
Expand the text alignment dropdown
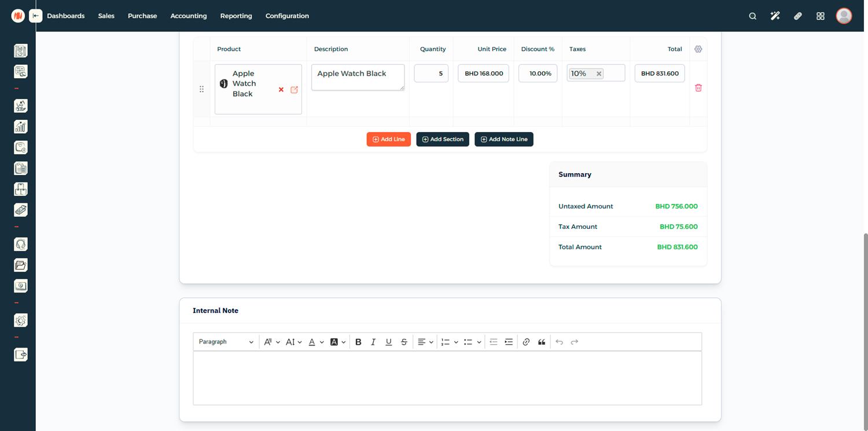click(x=425, y=342)
